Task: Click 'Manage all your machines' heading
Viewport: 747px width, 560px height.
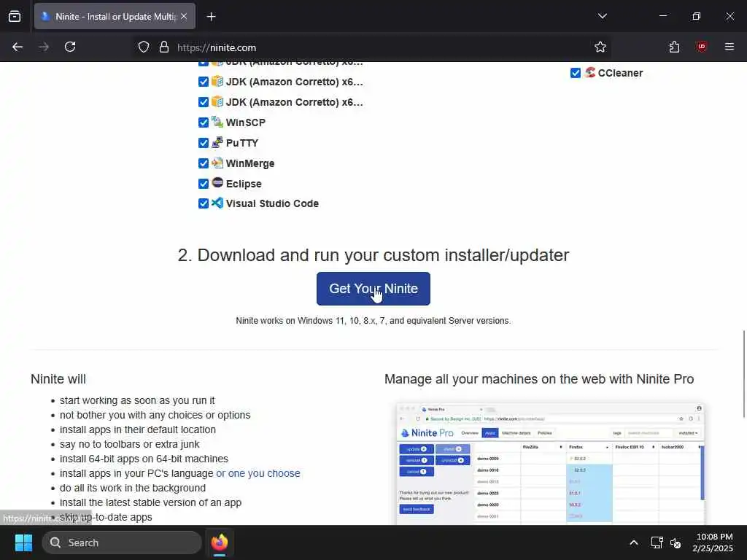Action: point(539,379)
